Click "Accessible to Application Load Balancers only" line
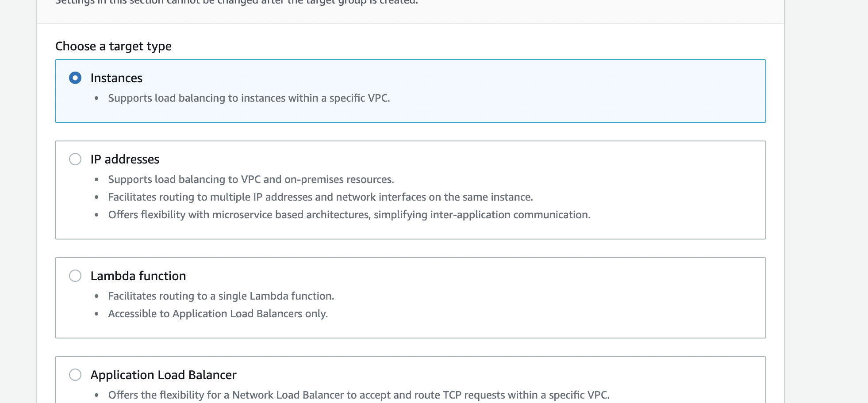868x403 pixels. point(218,314)
